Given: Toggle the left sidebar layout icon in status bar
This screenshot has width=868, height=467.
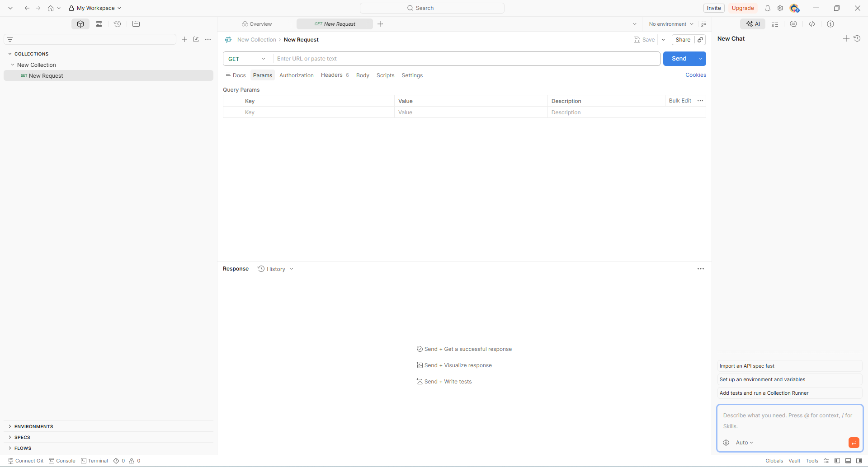Looking at the screenshot, I should coord(837,461).
